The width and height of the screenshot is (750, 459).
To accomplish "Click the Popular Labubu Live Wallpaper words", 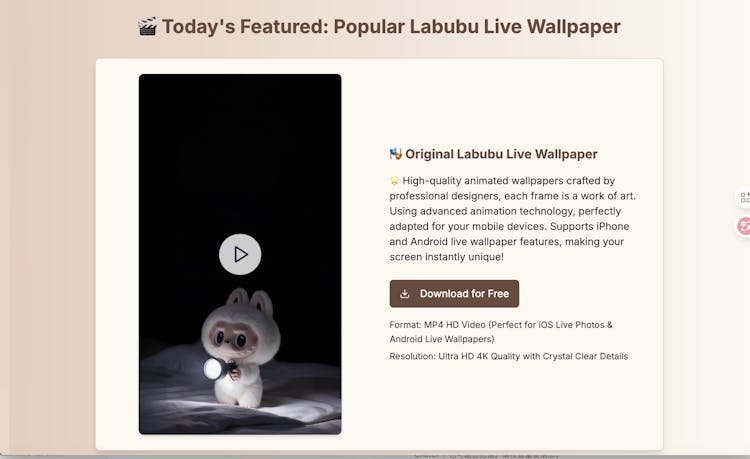I will pyautogui.click(x=477, y=27).
